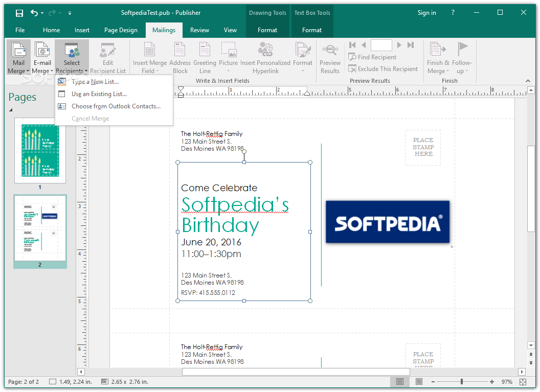Collapse the Pages pane section triangle
540x392 pixels.
11,110
